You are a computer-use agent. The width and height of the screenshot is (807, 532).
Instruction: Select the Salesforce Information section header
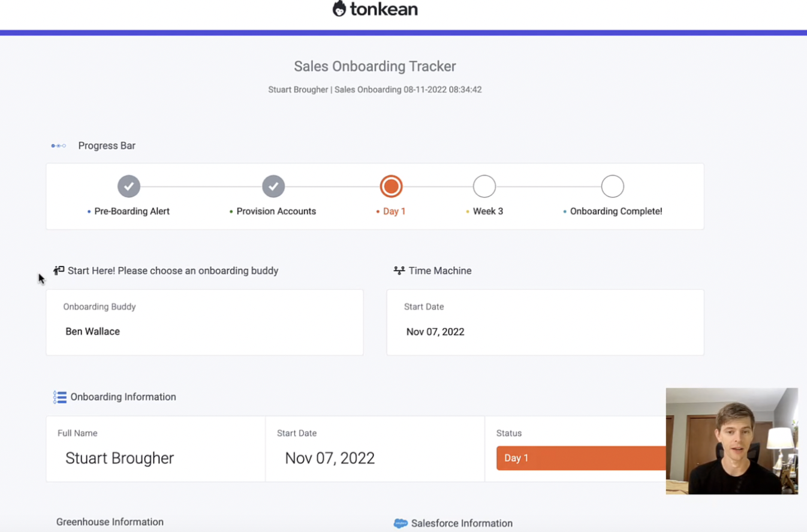[x=462, y=522]
